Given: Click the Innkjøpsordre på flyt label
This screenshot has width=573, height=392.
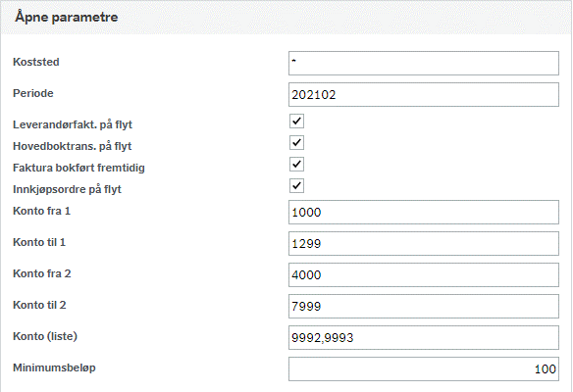Looking at the screenshot, I should click(x=67, y=189).
